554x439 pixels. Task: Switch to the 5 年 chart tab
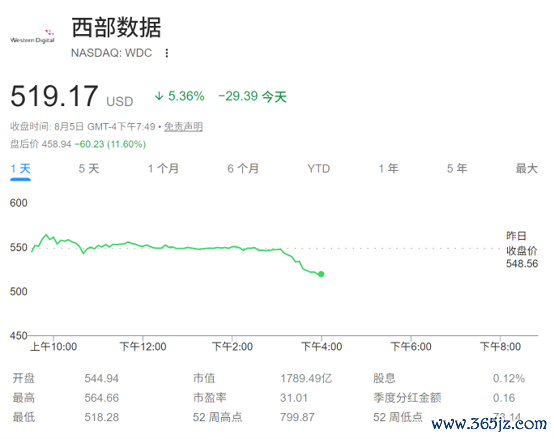[457, 169]
